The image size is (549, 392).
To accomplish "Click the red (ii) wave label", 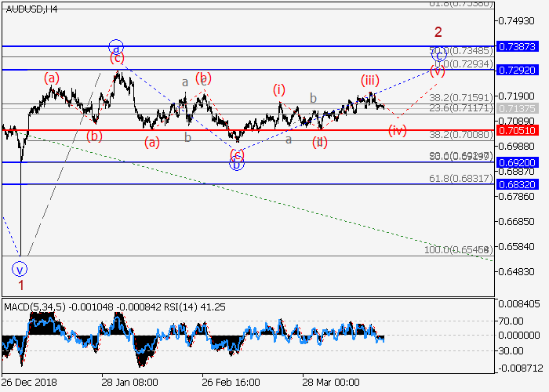I will point(318,142).
